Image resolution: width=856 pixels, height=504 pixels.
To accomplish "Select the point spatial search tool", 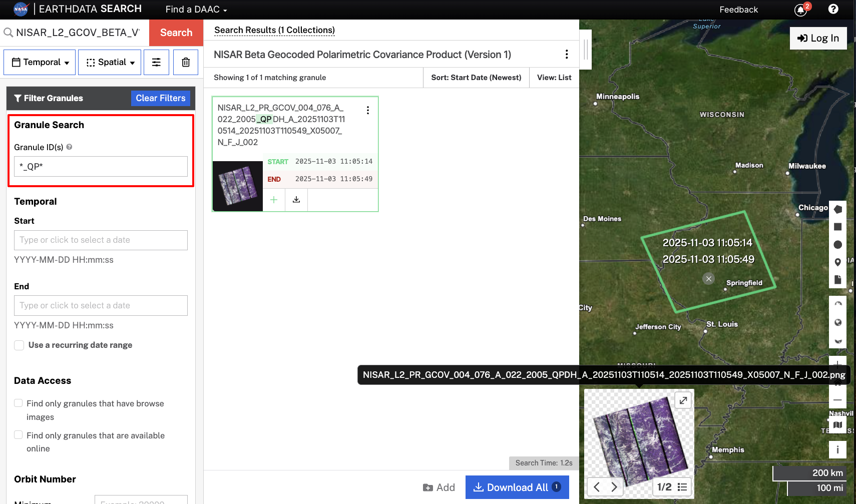I will pyautogui.click(x=837, y=262).
